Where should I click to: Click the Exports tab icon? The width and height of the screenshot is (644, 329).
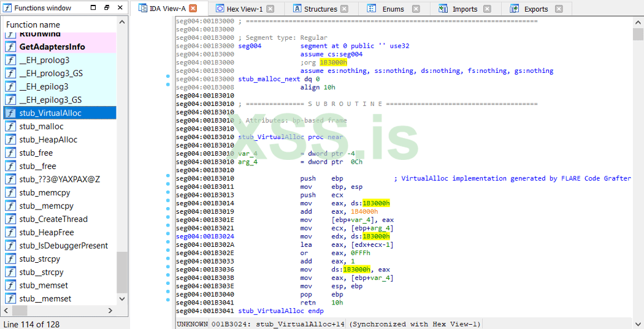tap(514, 9)
